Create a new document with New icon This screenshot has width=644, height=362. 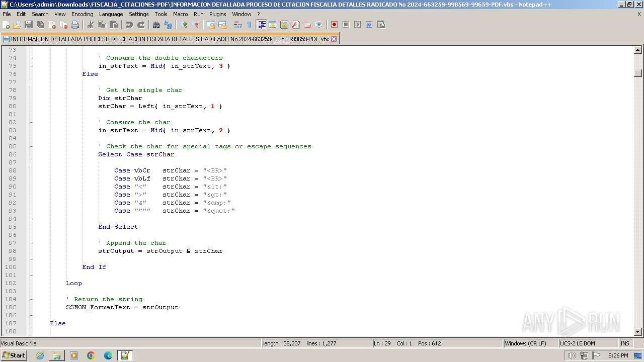pos(6,25)
